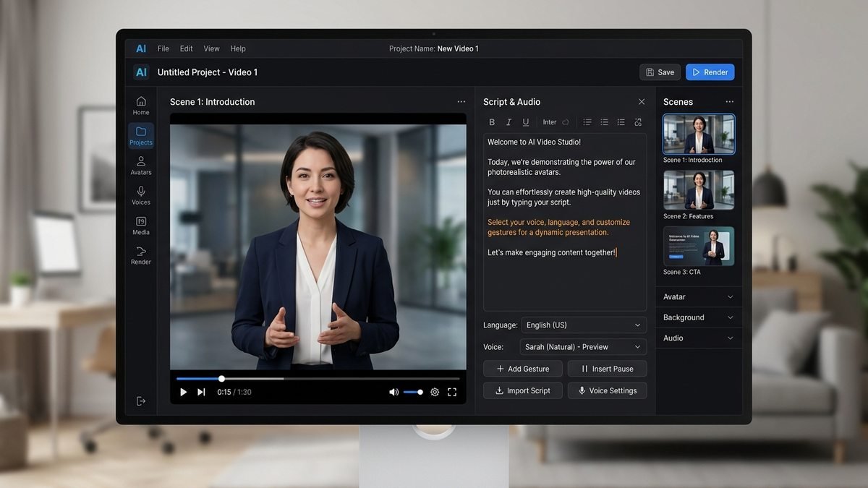This screenshot has width=868, height=488.
Task: Click the 'Welcome to AI Video Studio!' line
Action: [x=534, y=142]
